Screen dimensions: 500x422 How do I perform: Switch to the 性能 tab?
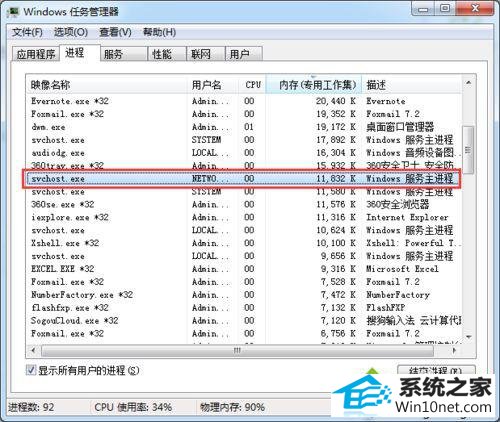point(167,54)
